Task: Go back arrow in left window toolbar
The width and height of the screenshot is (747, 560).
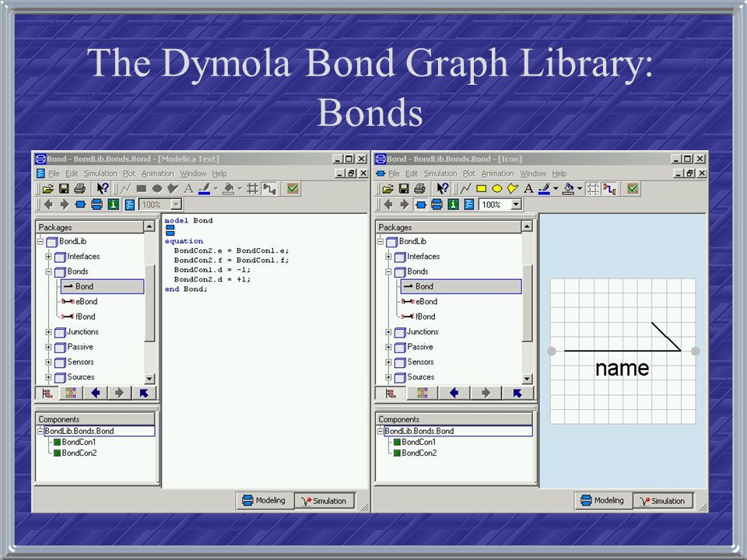Action: (x=48, y=205)
